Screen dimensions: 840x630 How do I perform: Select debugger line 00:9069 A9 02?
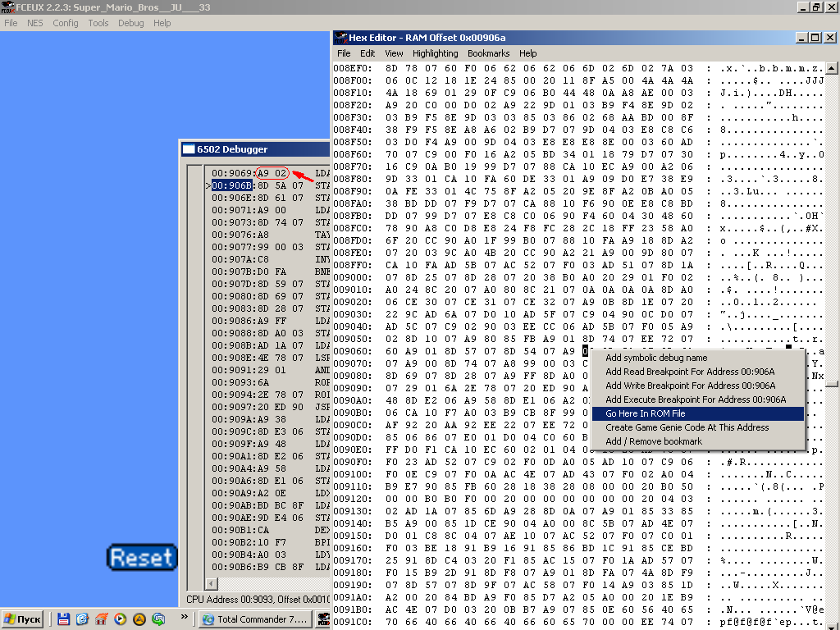pyautogui.click(x=271, y=173)
